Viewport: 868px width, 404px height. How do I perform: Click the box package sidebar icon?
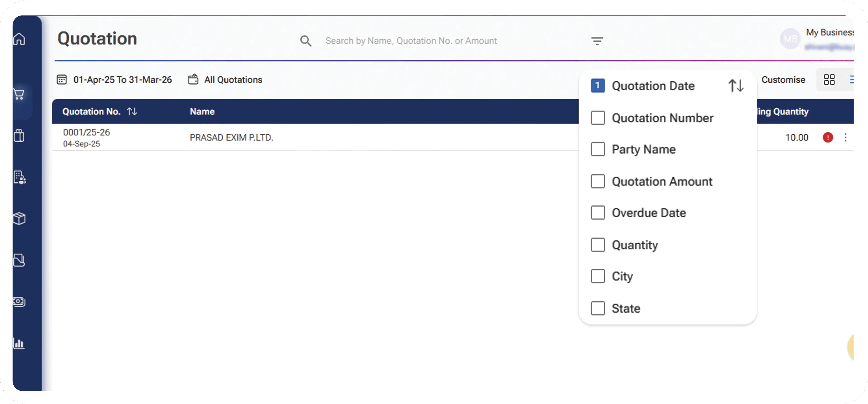coord(19,219)
